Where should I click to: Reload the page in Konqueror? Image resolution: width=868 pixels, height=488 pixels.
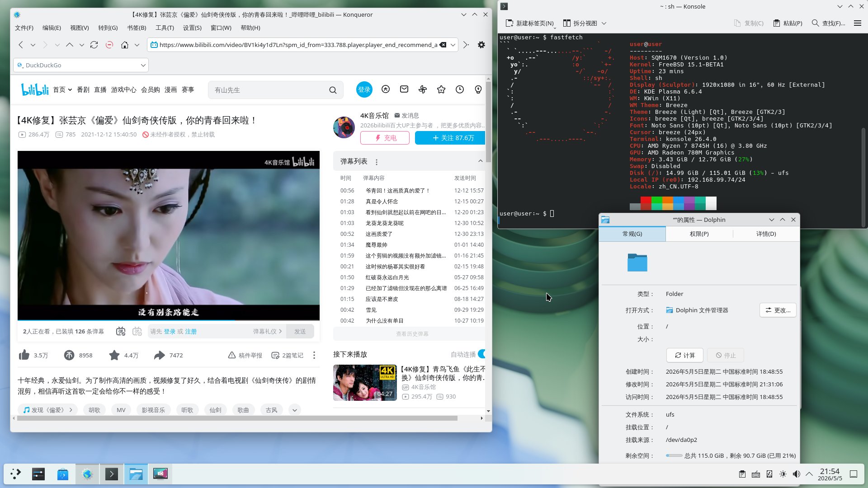94,45
